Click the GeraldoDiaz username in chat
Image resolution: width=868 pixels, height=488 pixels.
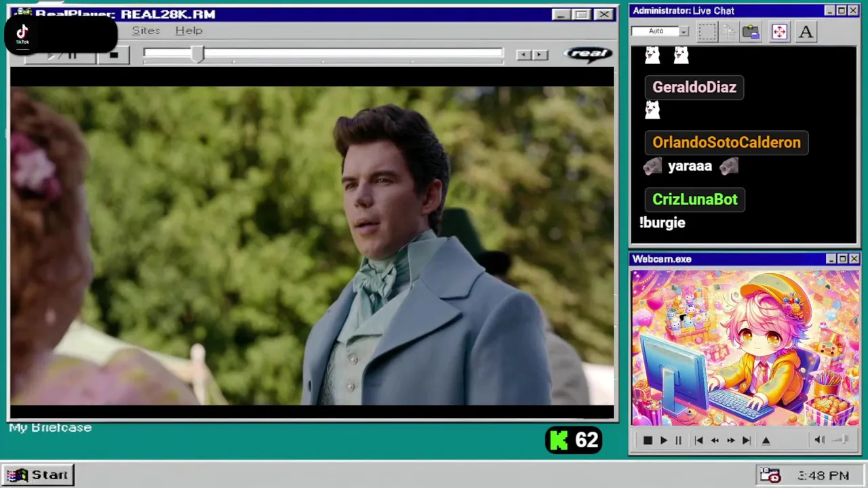click(x=694, y=87)
